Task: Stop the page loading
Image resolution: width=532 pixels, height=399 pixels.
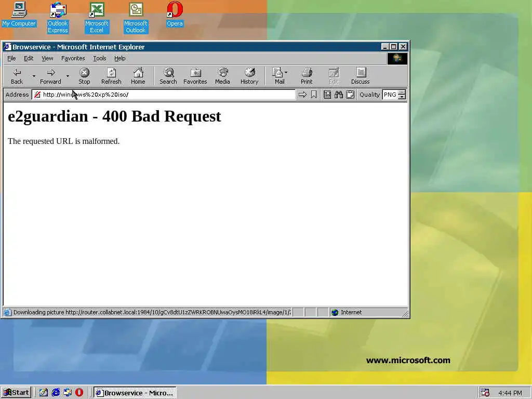Action: (84, 76)
